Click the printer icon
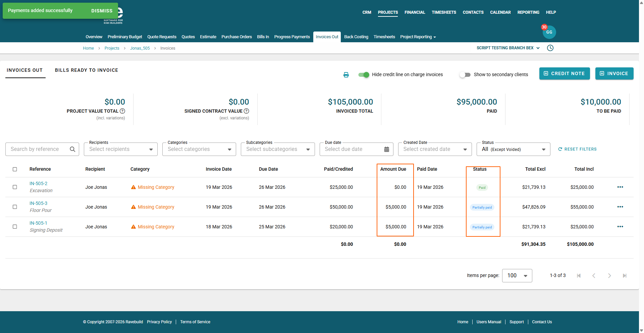The width and height of the screenshot is (644, 333). click(x=346, y=75)
